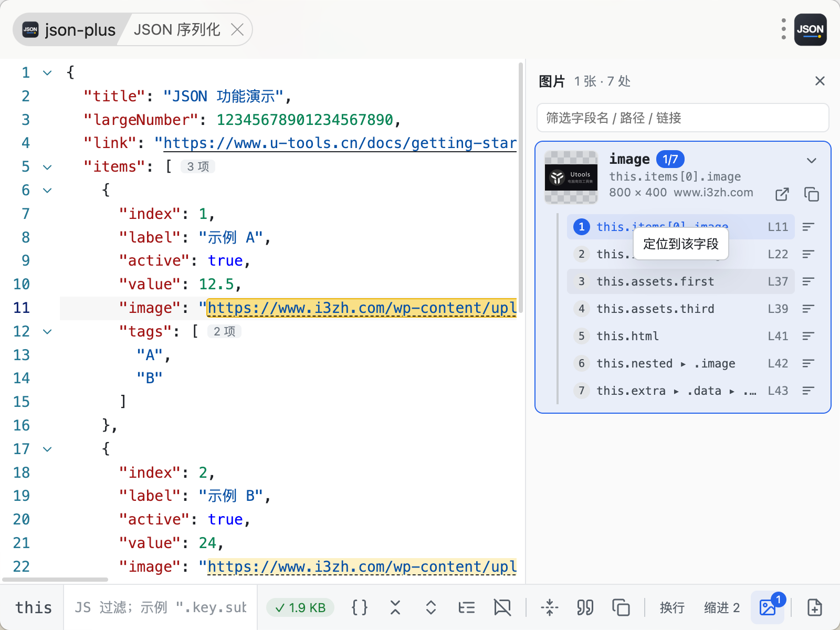Click the expand all arrows icon
The width and height of the screenshot is (840, 630).
click(431, 607)
